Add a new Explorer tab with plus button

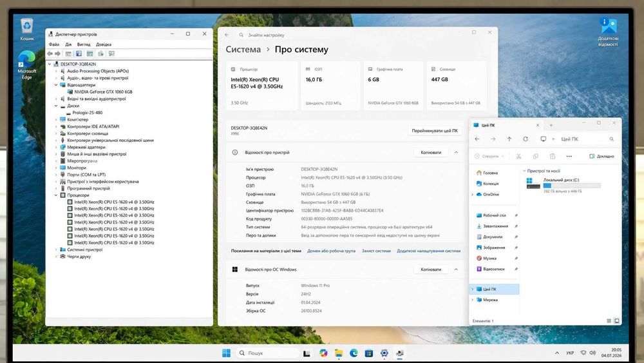551,125
